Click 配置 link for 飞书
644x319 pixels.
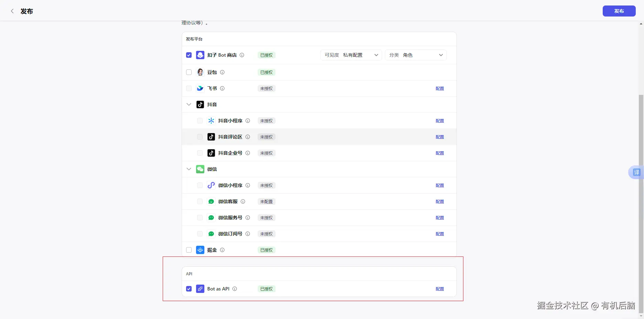point(440,88)
